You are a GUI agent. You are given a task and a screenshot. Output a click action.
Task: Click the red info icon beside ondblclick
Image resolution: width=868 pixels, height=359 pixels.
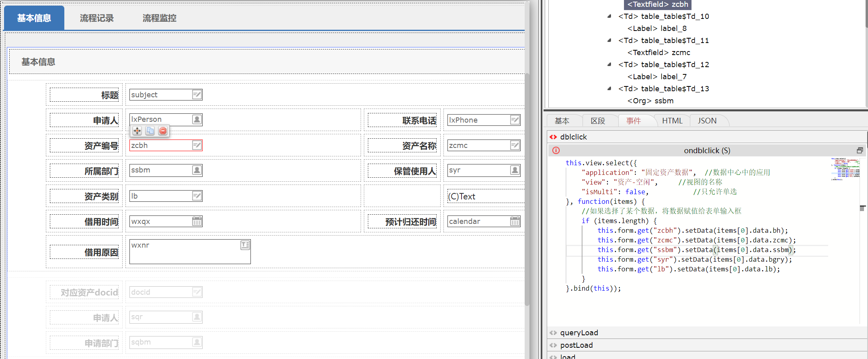(x=556, y=150)
